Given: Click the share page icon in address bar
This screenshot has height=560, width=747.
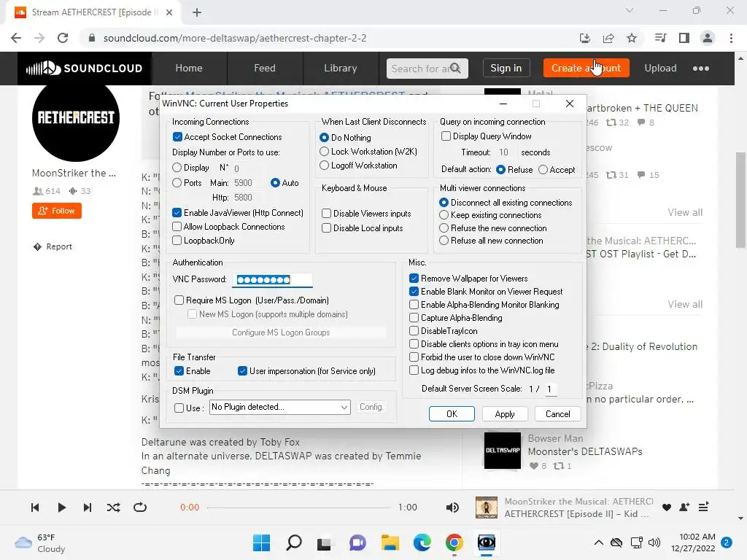Looking at the screenshot, I should (608, 38).
